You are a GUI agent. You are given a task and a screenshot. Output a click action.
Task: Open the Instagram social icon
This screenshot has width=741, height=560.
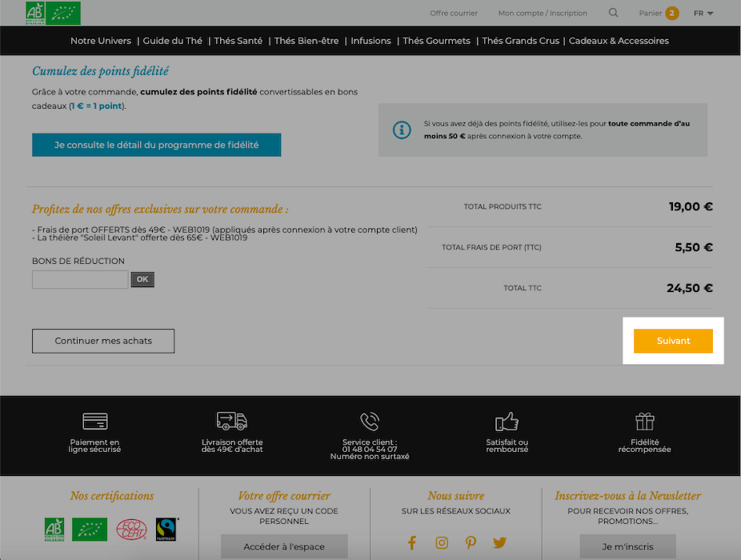point(442,542)
